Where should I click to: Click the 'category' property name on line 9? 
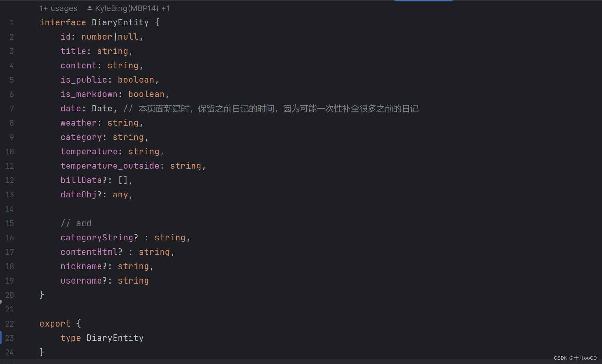tap(81, 137)
